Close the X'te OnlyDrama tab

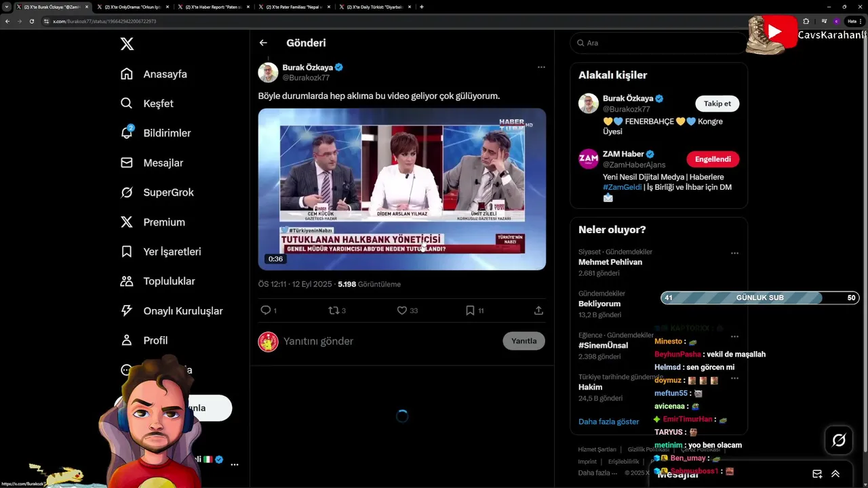coord(167,7)
